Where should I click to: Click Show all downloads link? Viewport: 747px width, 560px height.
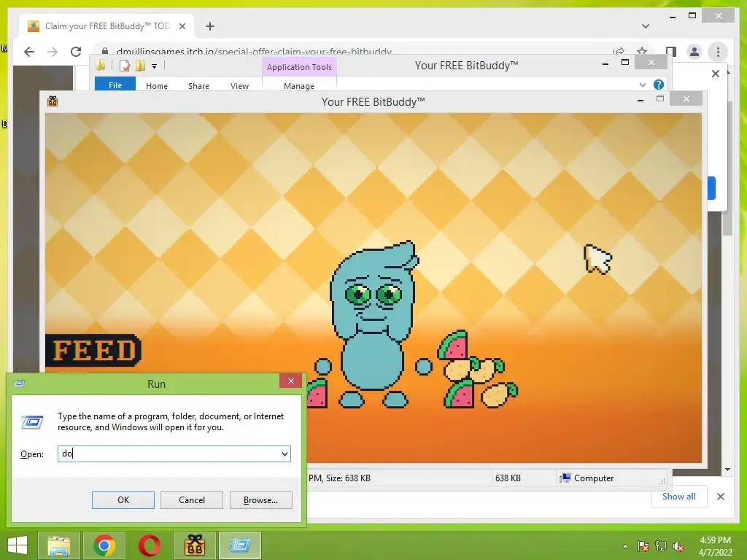pos(679,496)
